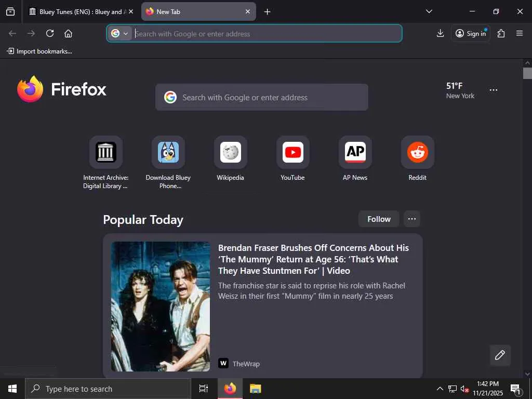Open Popular Today section options menu
The image size is (532, 399).
(412, 219)
